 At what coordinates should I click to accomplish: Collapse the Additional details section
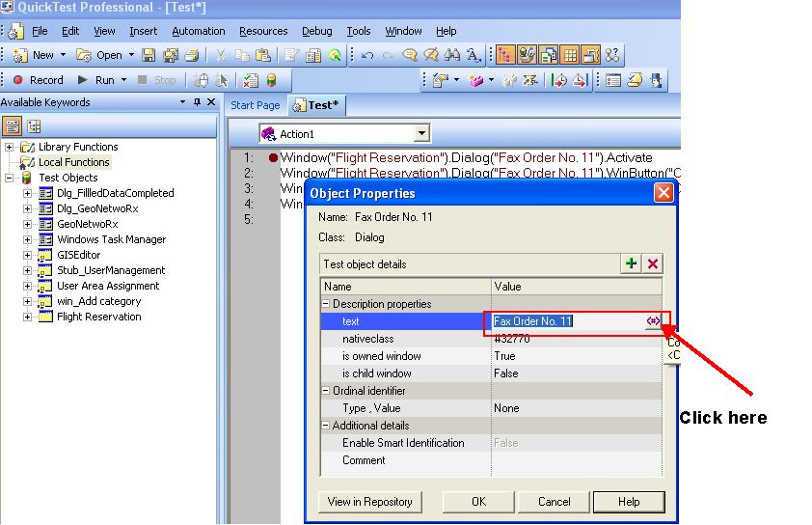326,425
